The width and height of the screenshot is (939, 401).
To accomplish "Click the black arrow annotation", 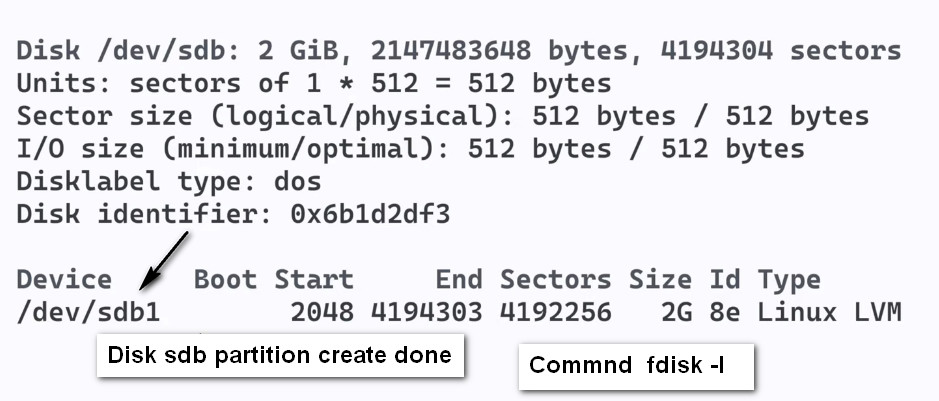I will point(163,261).
